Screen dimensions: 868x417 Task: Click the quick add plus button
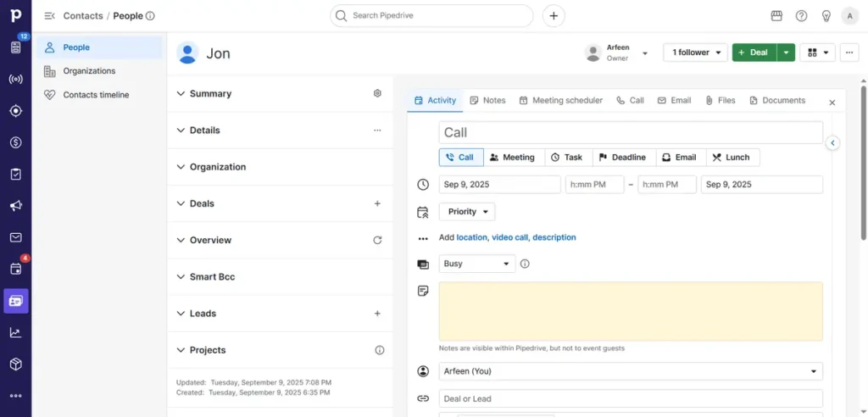click(554, 15)
